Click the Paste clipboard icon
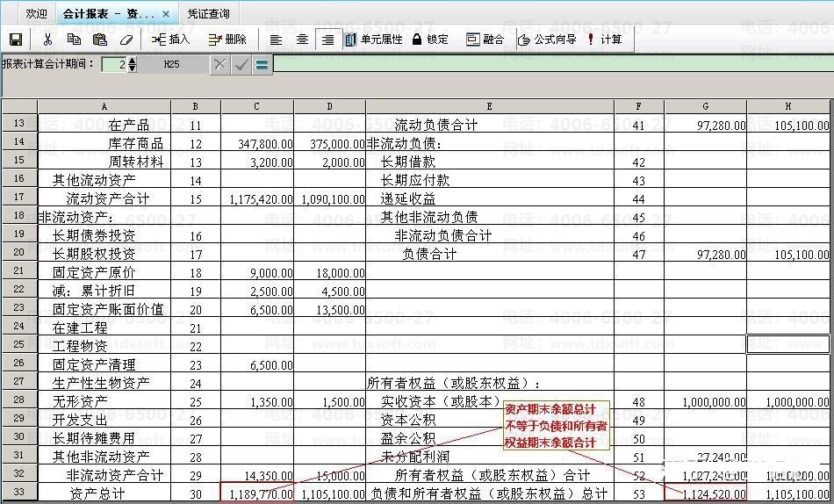Screen dimensions: 834x504 [100, 40]
